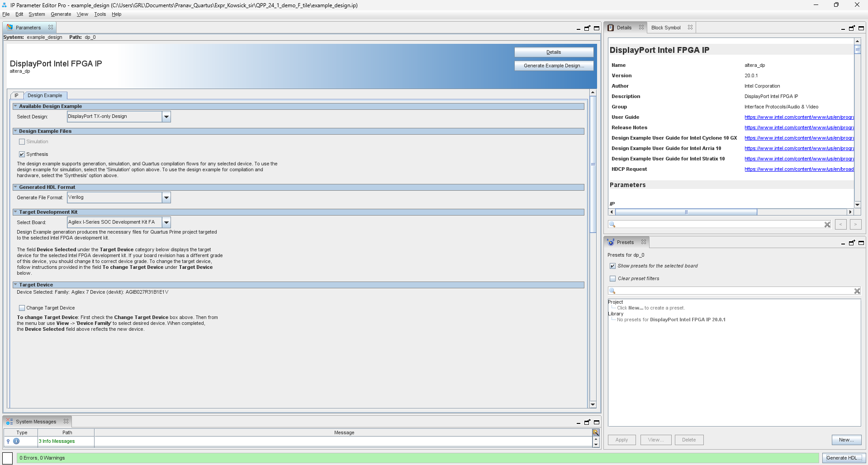The width and height of the screenshot is (868, 465).
Task: Close the Block Symbol tab with its X icon
Action: [690, 28]
